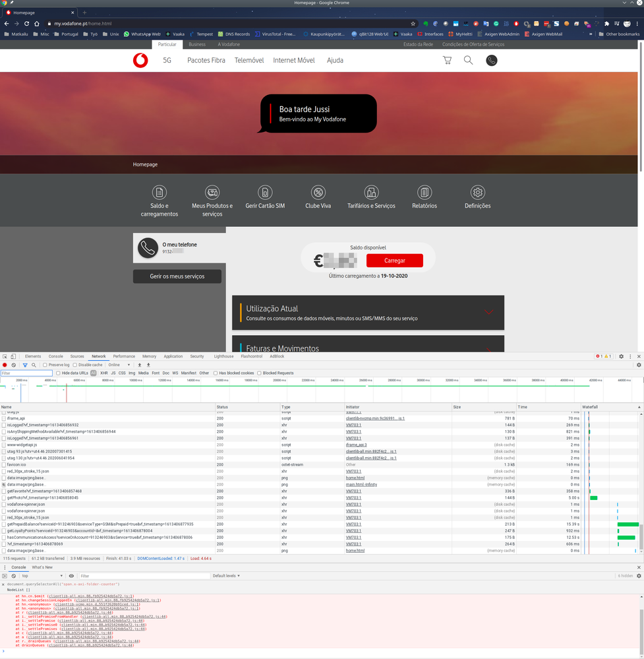644x659 pixels.
Task: Select the Inspect element tool in DevTools
Action: pyautogui.click(x=5, y=356)
